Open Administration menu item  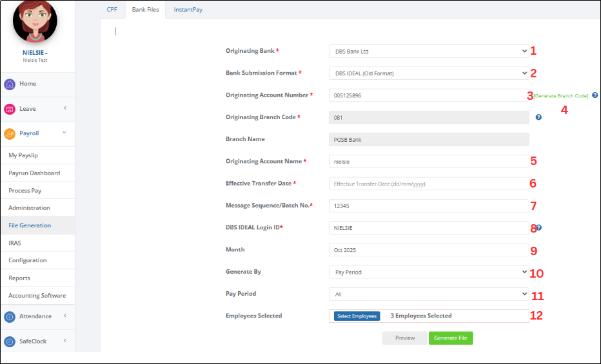[x=37, y=208]
